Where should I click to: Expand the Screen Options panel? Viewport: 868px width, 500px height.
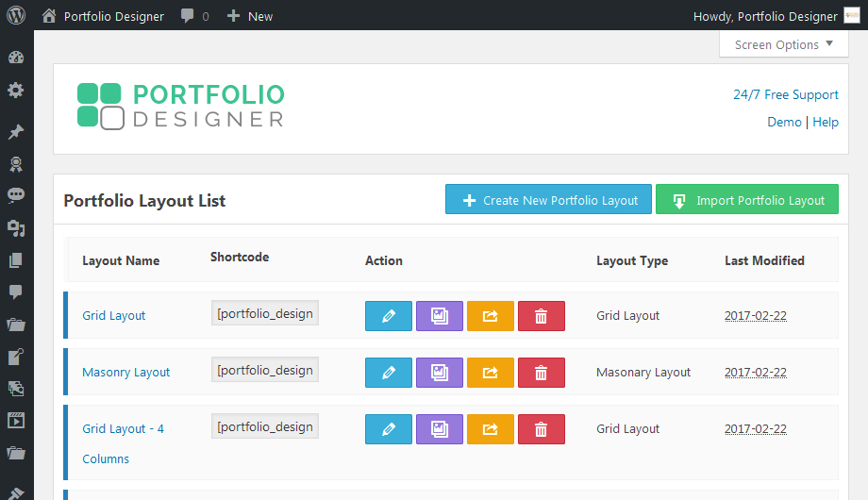783,44
